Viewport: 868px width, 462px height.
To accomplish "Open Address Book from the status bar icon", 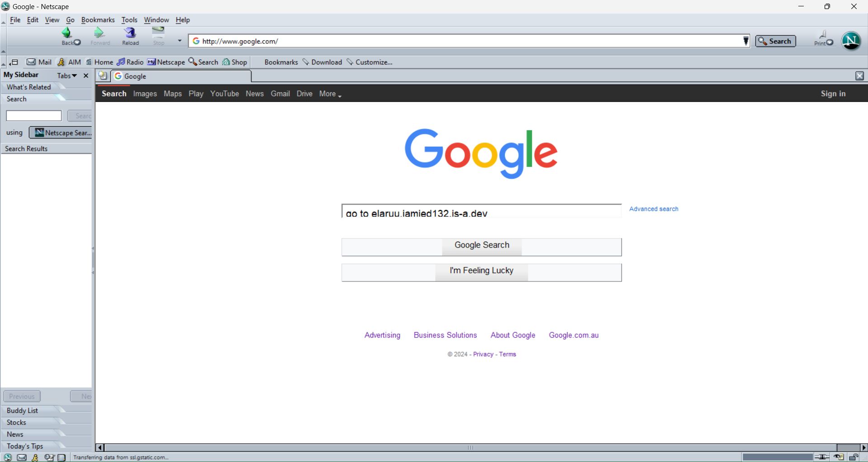I will 62,457.
